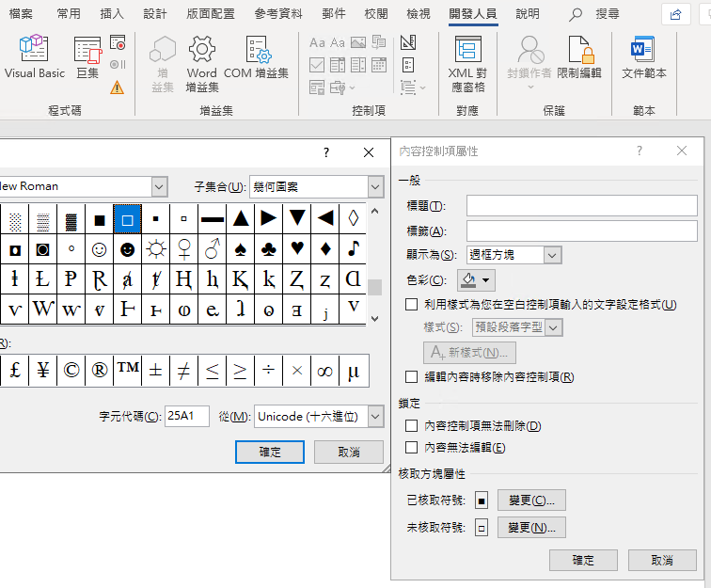Image resolution: width=711 pixels, height=588 pixels.
Task: Check 內容無法編輯 option
Action: click(x=412, y=448)
